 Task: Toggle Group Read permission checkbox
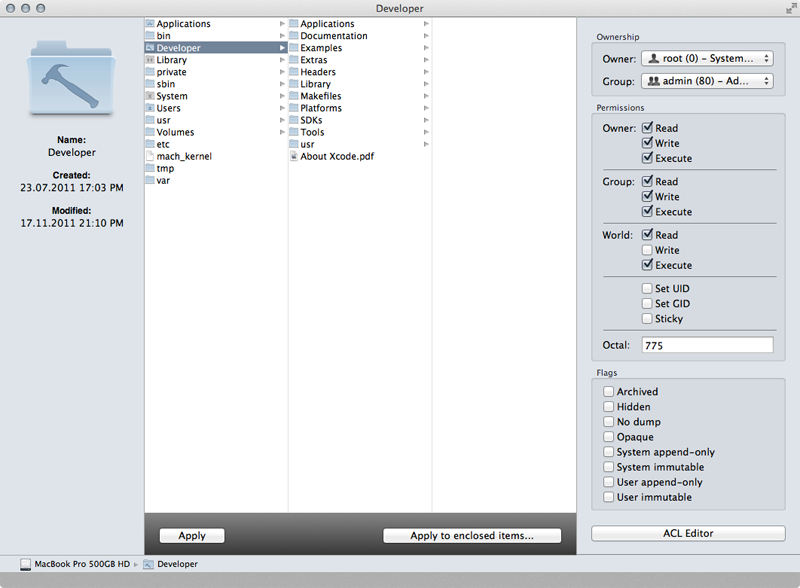click(x=647, y=181)
